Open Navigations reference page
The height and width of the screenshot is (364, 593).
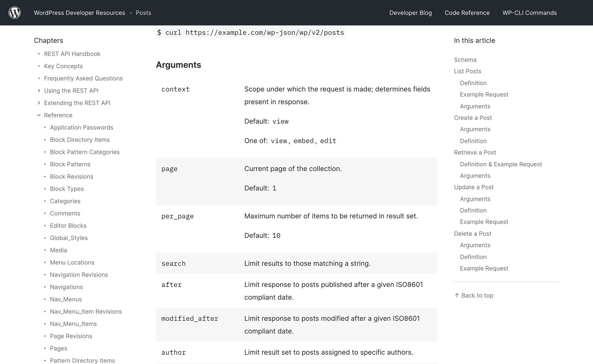point(66,287)
